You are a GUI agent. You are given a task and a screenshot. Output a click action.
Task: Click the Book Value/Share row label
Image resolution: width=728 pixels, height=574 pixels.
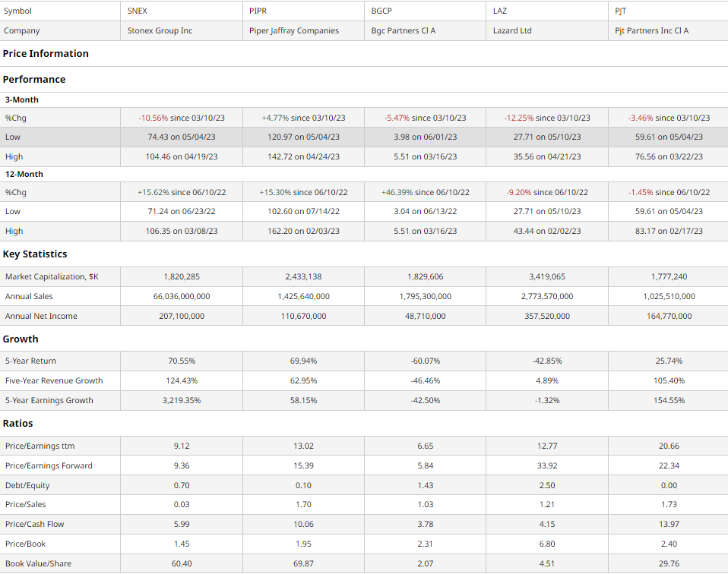pos(38,564)
